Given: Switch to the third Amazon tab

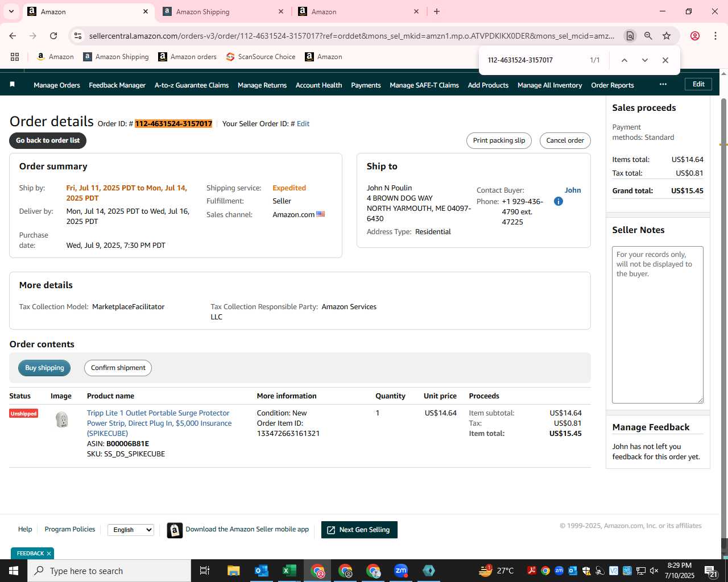Looking at the screenshot, I should click(358, 11).
